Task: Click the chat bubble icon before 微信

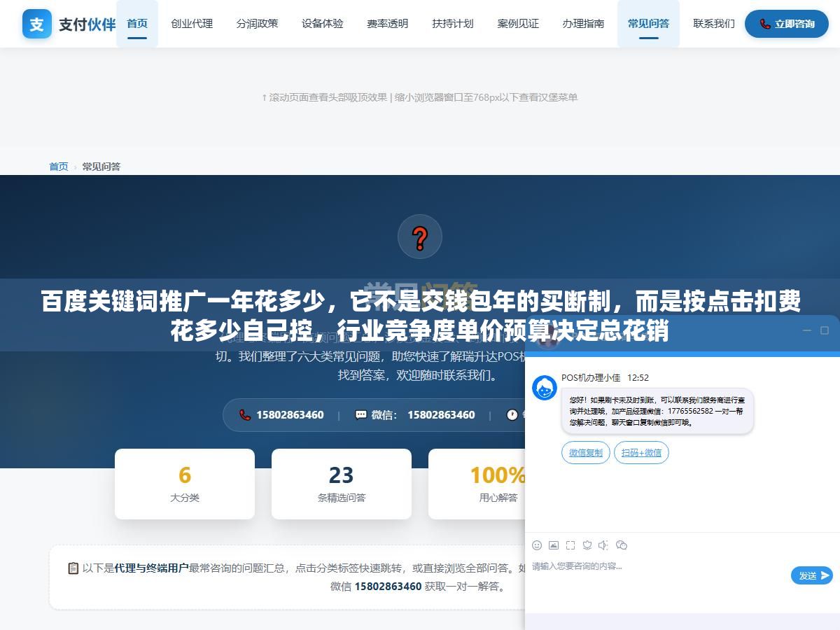Action: pyautogui.click(x=360, y=414)
